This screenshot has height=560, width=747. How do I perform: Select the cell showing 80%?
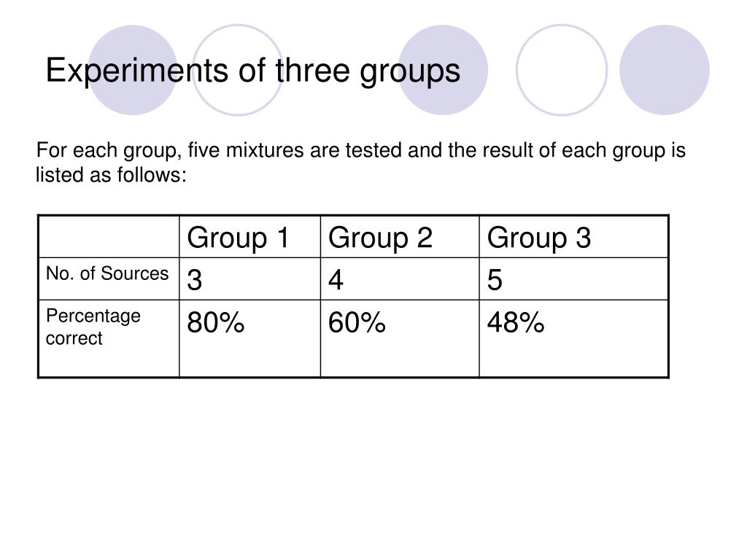[x=249, y=338]
